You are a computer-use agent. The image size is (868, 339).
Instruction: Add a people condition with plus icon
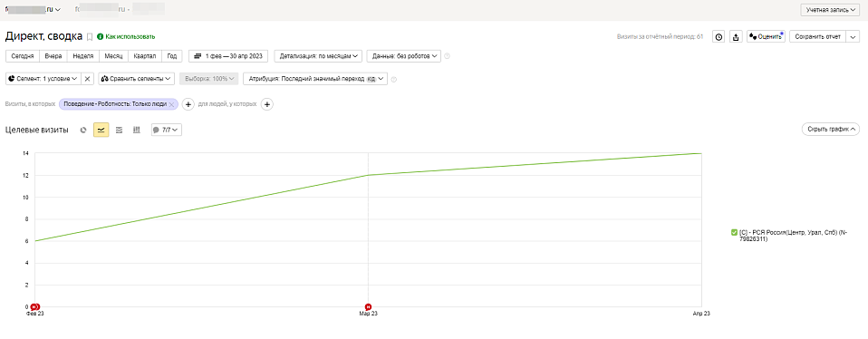(266, 104)
